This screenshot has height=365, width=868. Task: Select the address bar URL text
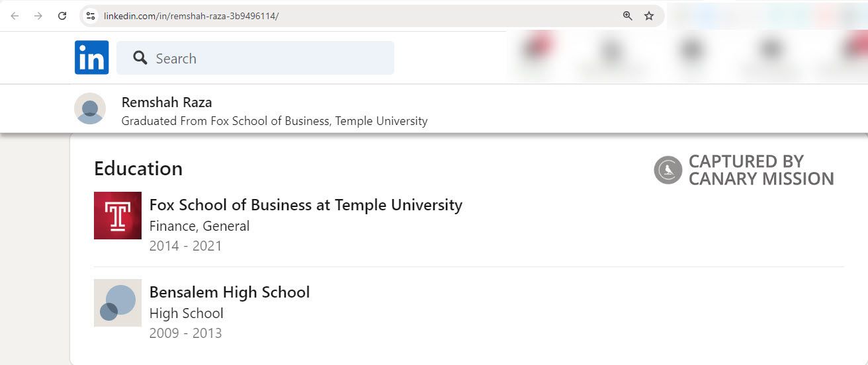191,16
